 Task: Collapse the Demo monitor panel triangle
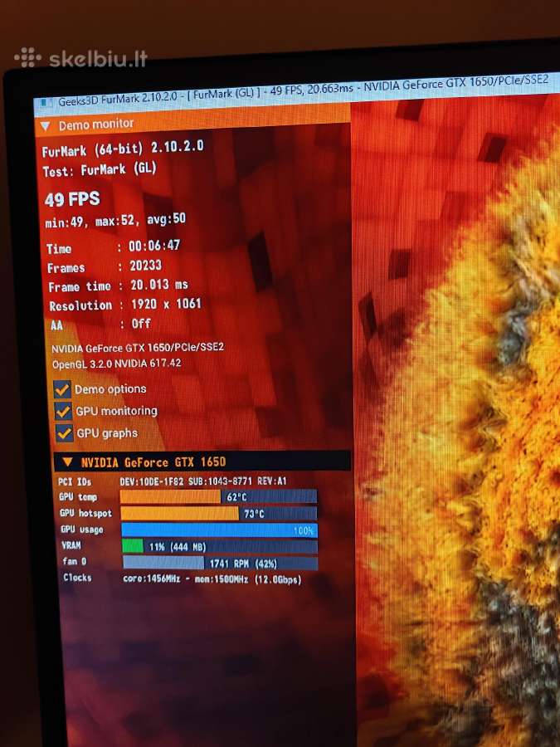(x=46, y=126)
